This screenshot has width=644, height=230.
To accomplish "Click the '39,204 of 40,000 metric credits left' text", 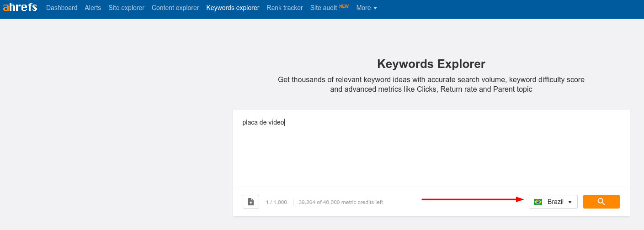I will click(x=341, y=202).
